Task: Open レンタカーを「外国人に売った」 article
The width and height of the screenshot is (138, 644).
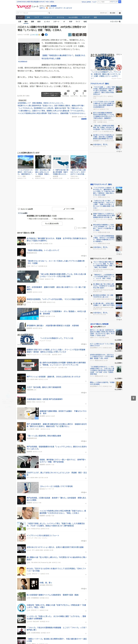Action: [x=56, y=617]
